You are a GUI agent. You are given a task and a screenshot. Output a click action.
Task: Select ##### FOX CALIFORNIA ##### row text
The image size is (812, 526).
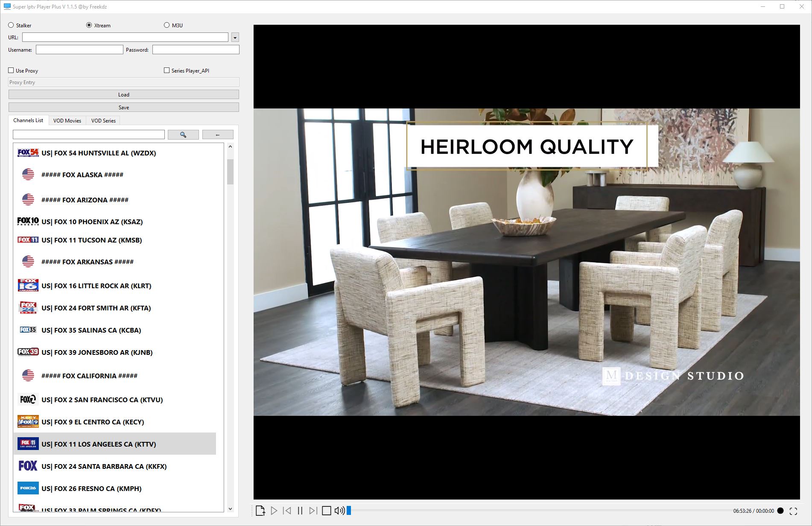click(89, 376)
